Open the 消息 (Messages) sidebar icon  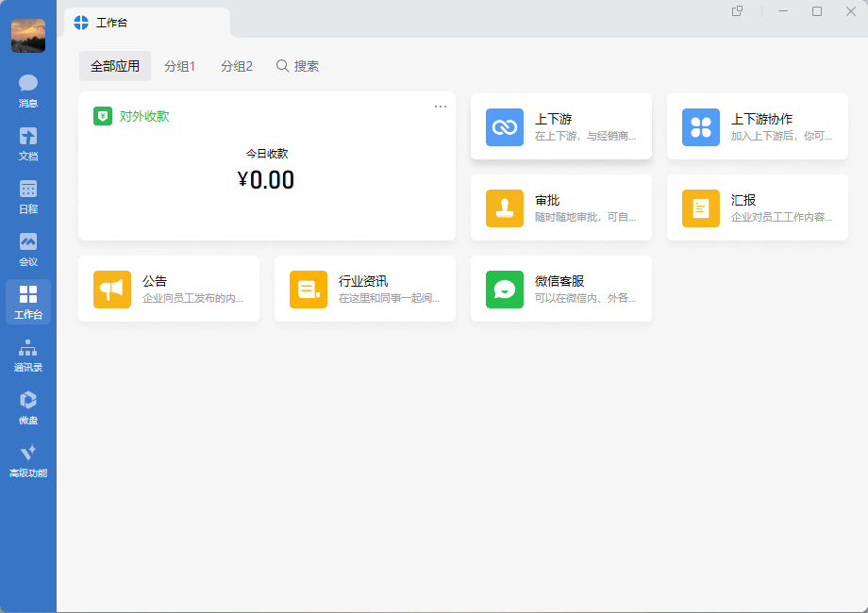pos(28,90)
